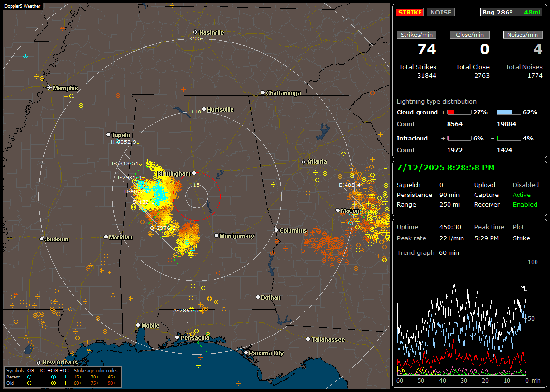
Task: Click the 90+ age color code
Action: [112, 383]
